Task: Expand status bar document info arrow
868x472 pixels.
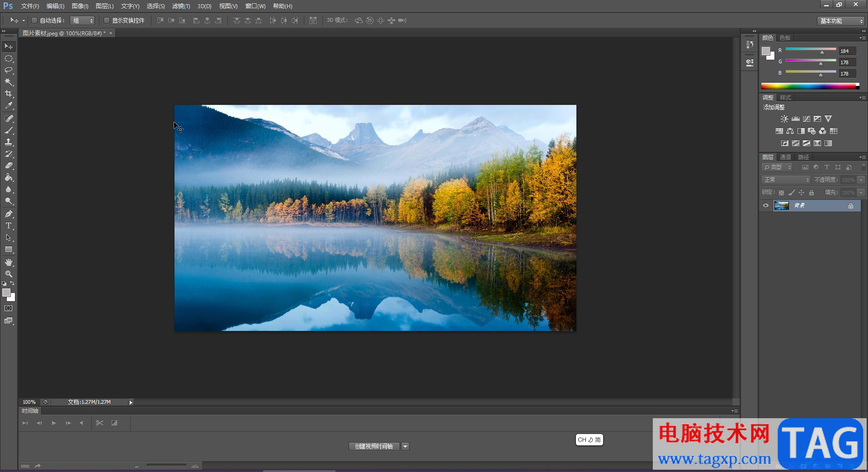Action: 131,402
